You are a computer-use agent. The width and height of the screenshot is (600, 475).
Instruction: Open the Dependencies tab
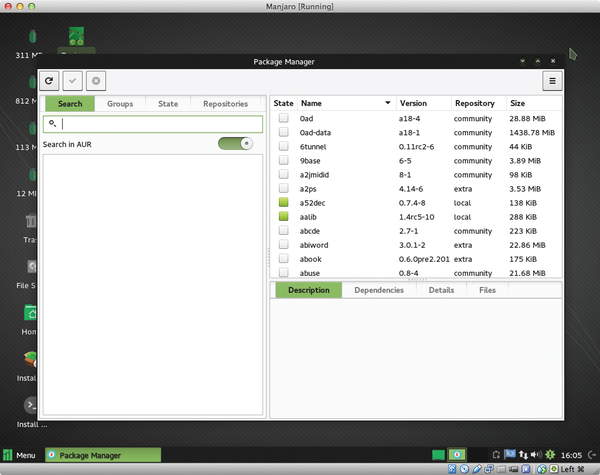(x=379, y=290)
